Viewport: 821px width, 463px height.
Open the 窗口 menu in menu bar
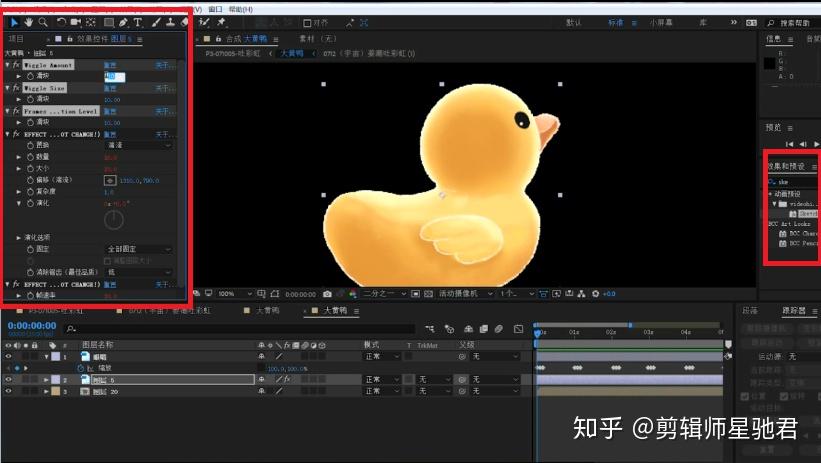click(215, 9)
